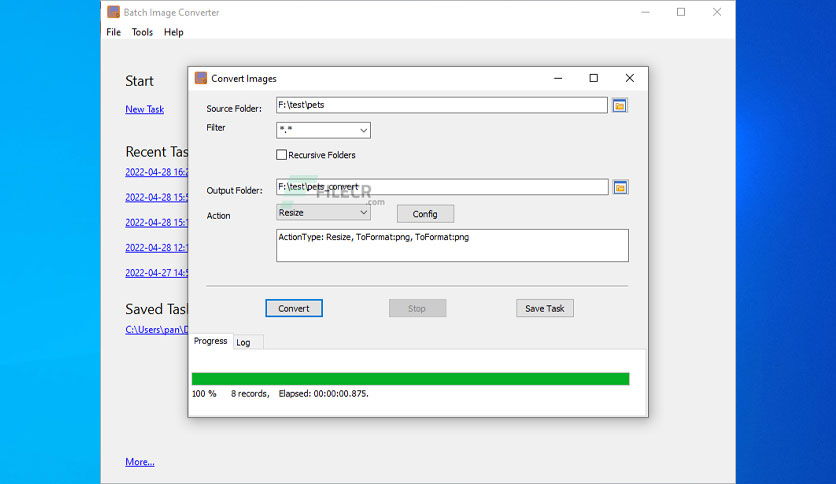Open recent task 2022-04-28 12: link

(x=156, y=248)
